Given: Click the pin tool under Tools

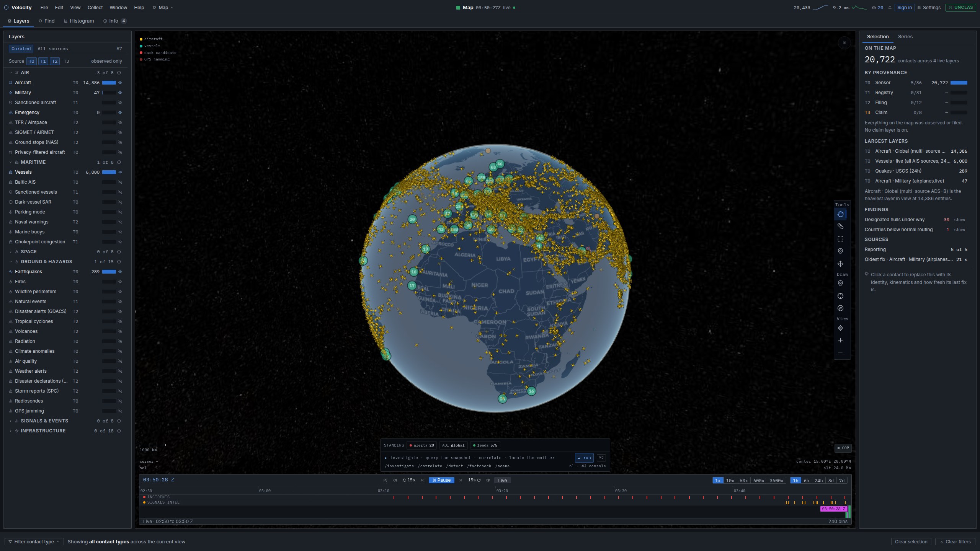Looking at the screenshot, I should 840,251.
